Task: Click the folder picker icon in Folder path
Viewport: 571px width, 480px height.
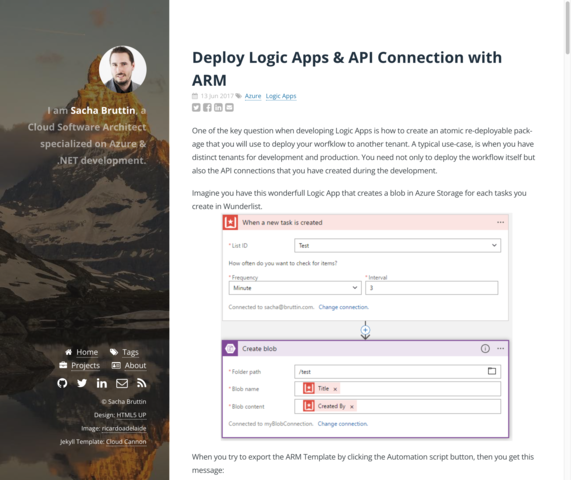Action: point(492,371)
